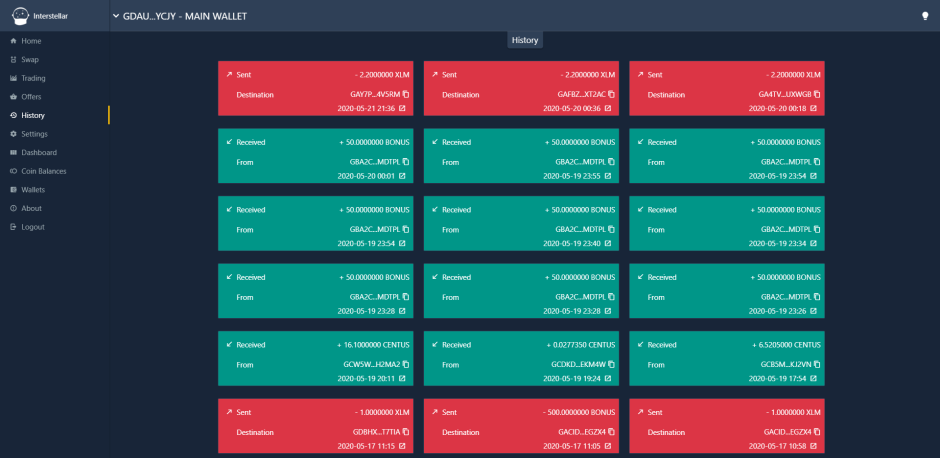The width and height of the screenshot is (940, 458).
Task: Click the received +16.1000000 CENTUS card
Action: [315, 358]
